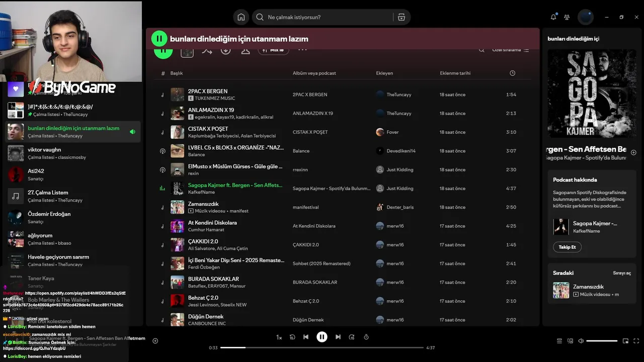This screenshot has width=644, height=362.
Task: Enter full screen mode icon
Action: (x=636, y=341)
